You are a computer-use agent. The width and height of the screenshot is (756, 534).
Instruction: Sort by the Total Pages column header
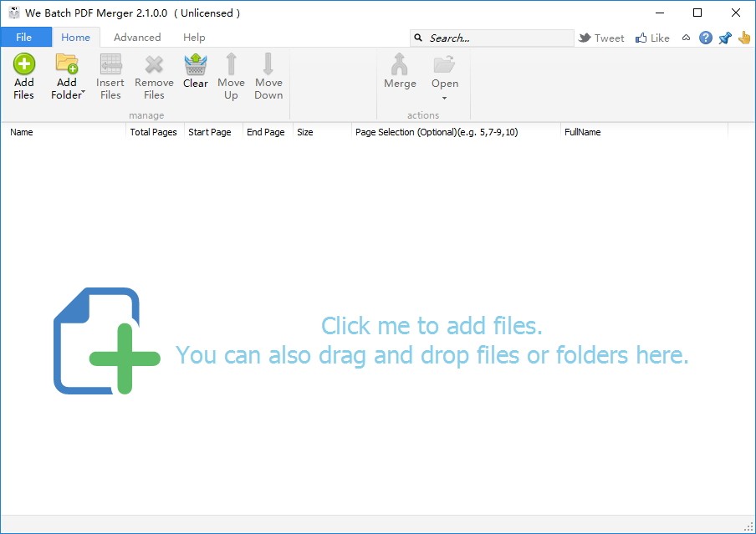154,132
